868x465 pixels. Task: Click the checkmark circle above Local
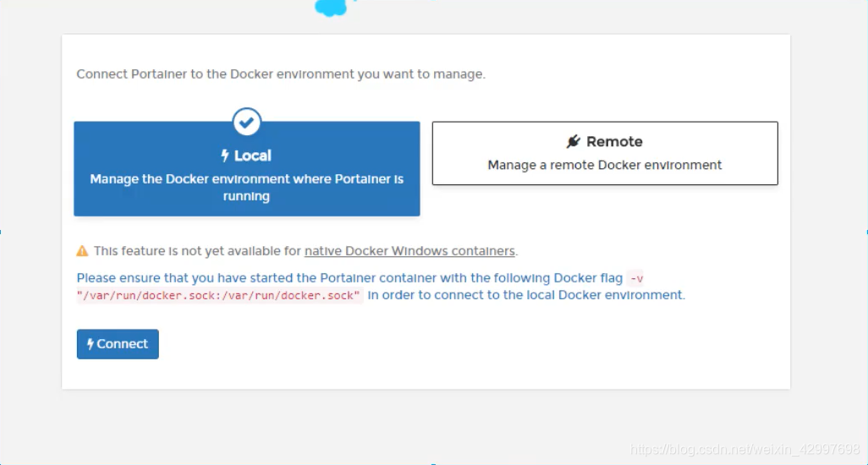(247, 122)
